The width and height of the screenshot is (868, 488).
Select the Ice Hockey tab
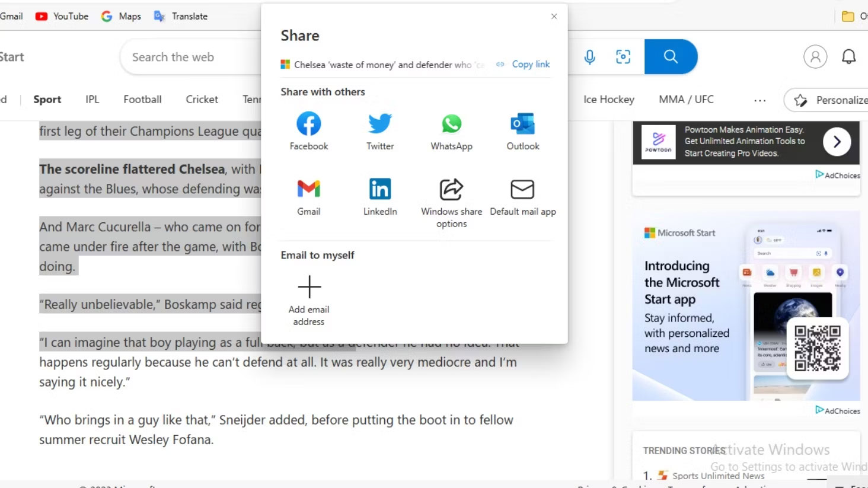pyautogui.click(x=609, y=100)
